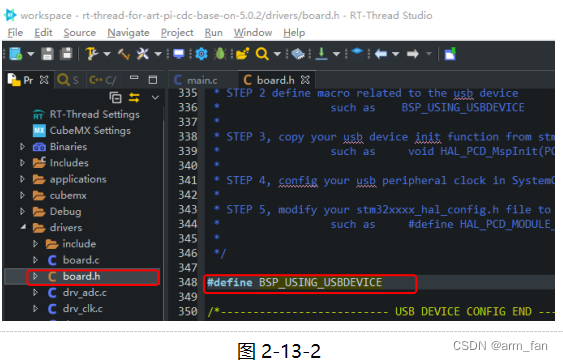
Task: Open the explorer View Menu chevron
Action: coord(155,97)
